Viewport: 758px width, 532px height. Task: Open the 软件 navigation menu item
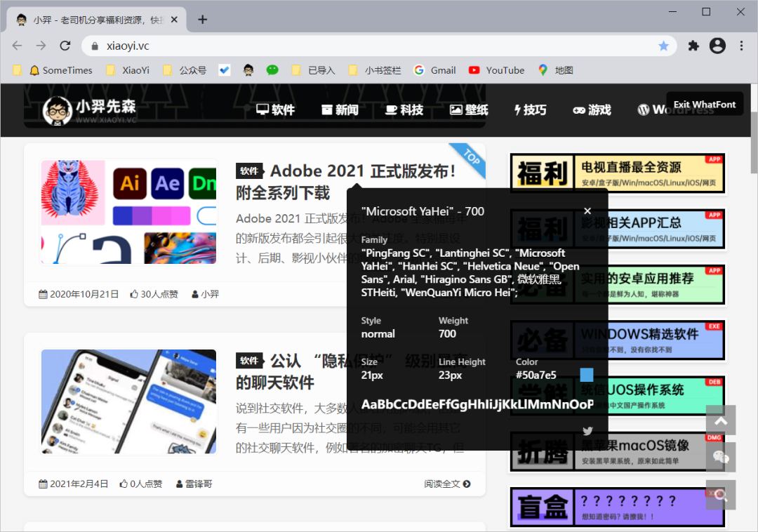point(276,109)
